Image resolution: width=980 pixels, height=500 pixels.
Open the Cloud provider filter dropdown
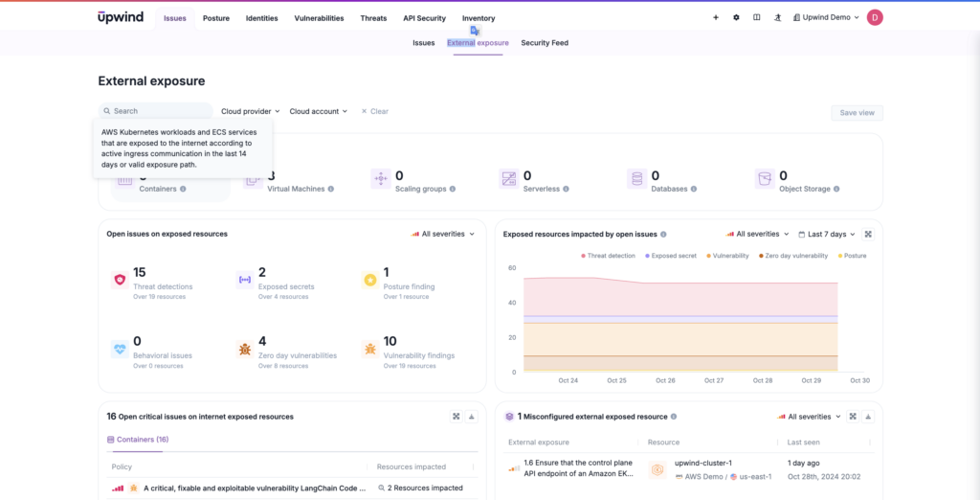coord(250,111)
